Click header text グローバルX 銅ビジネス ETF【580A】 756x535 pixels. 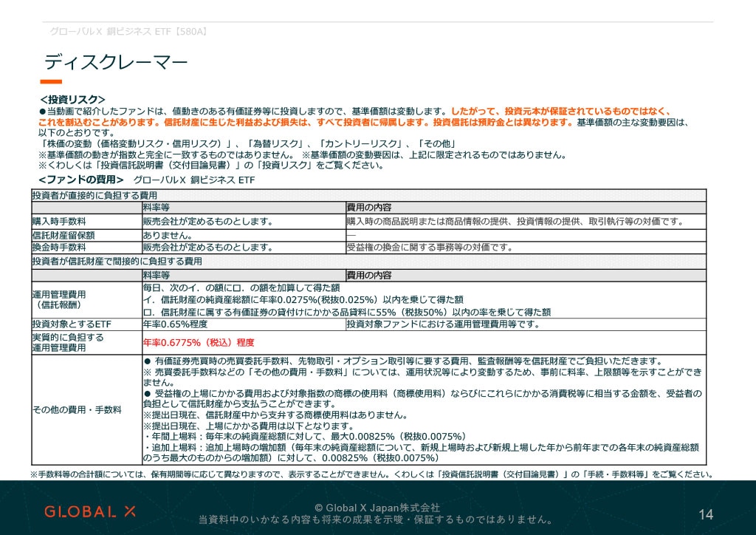128,31
